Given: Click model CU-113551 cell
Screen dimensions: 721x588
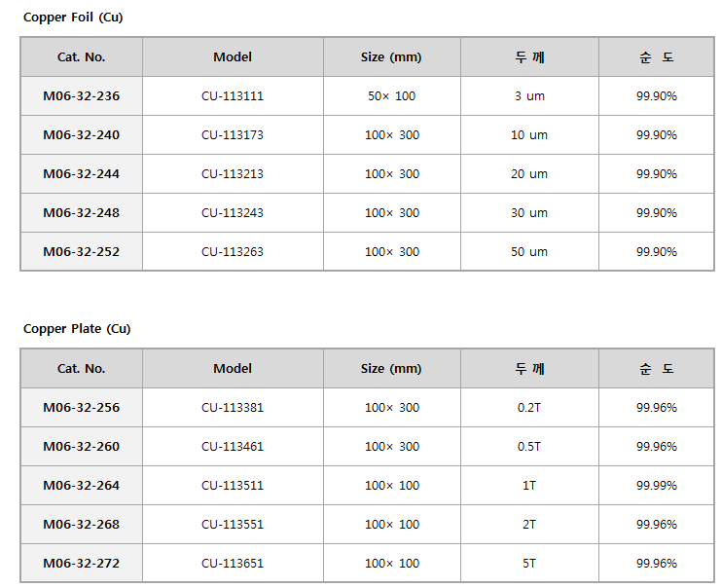Looking at the screenshot, I should [x=233, y=524].
